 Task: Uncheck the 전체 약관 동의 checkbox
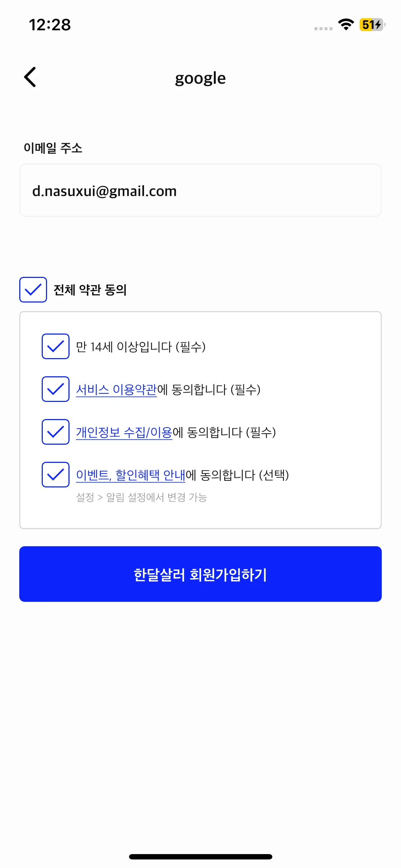(33, 290)
